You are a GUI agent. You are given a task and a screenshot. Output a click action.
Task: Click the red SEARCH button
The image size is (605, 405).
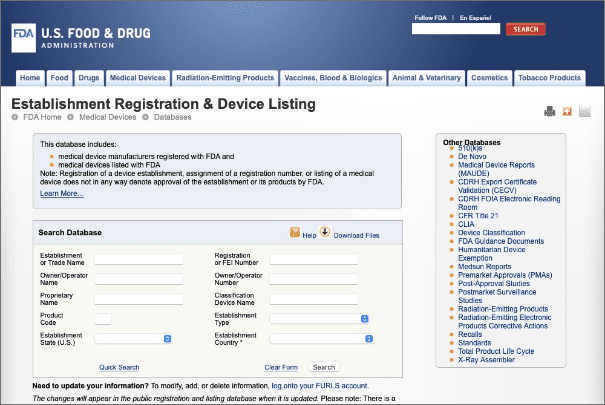click(526, 29)
